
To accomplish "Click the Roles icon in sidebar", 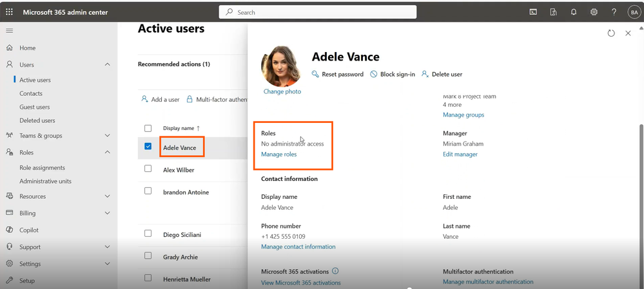I will tap(10, 152).
